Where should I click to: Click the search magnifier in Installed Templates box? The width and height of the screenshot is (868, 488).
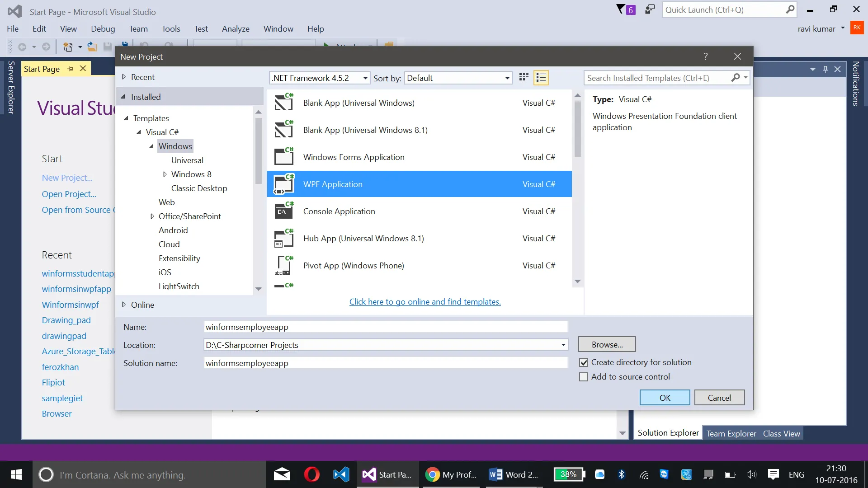coord(736,78)
